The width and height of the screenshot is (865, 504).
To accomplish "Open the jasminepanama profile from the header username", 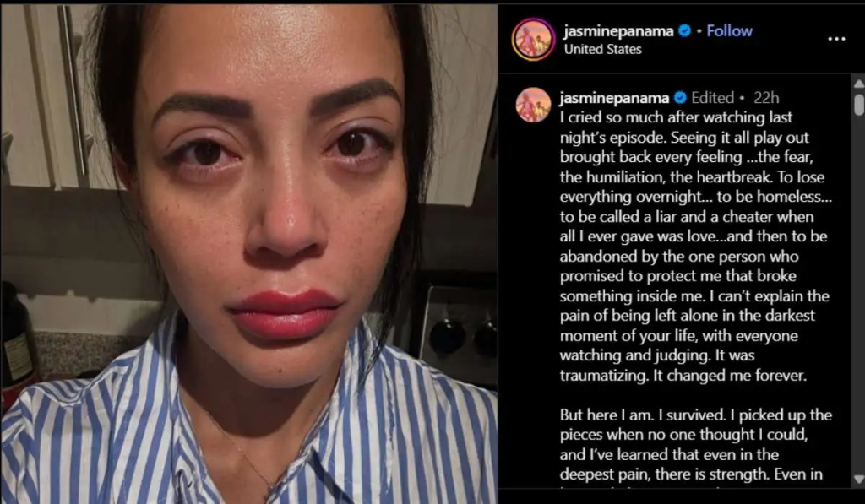I will 618,31.
